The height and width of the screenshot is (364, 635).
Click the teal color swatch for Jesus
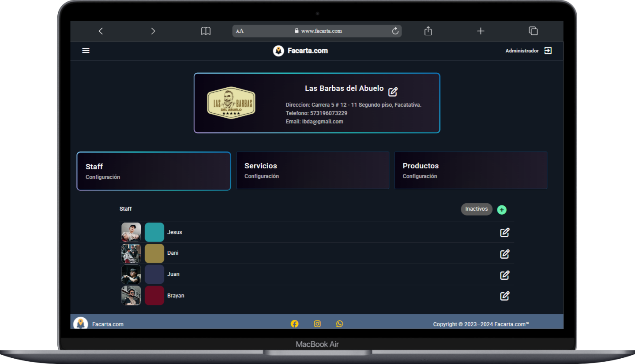click(x=154, y=232)
